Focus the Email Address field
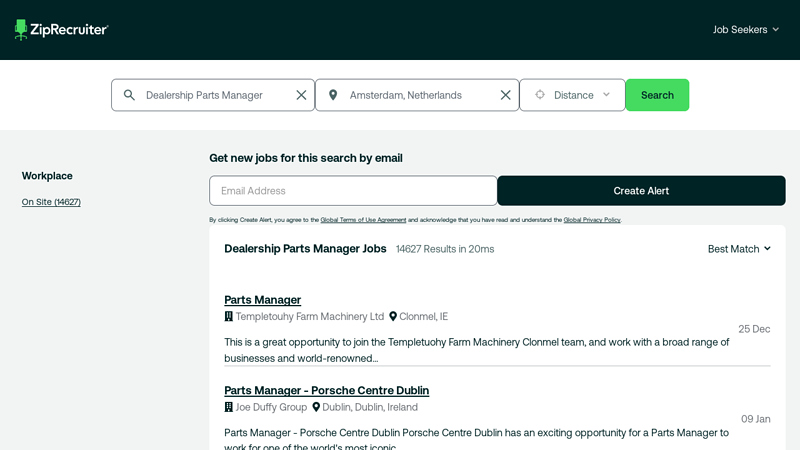 (353, 191)
